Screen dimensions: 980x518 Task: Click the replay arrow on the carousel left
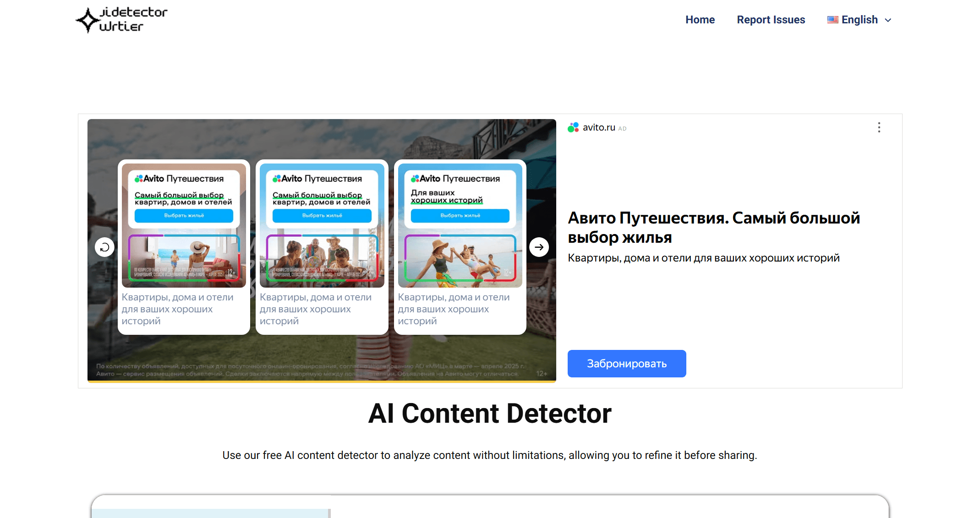coord(104,247)
